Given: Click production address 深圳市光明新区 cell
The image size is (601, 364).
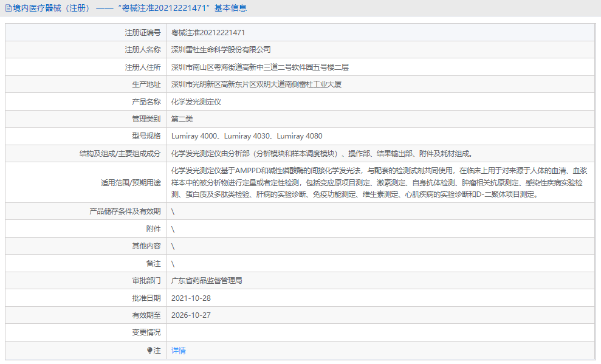Looking at the screenshot, I should [x=256, y=84].
